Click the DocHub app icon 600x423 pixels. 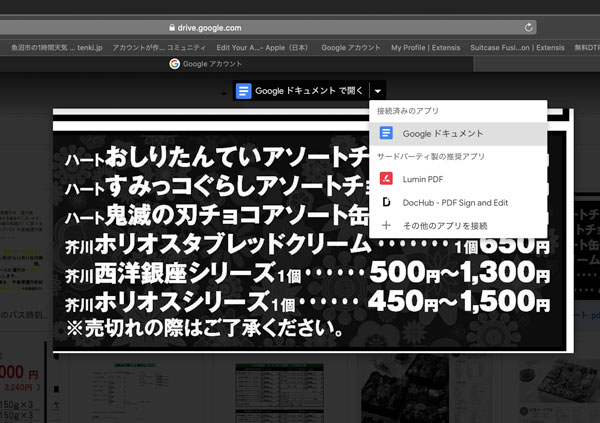[386, 202]
